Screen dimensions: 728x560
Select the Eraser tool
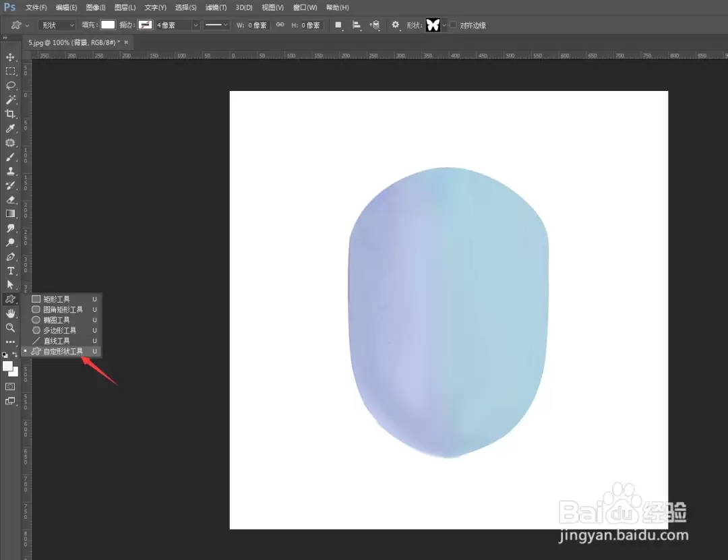pyautogui.click(x=10, y=199)
